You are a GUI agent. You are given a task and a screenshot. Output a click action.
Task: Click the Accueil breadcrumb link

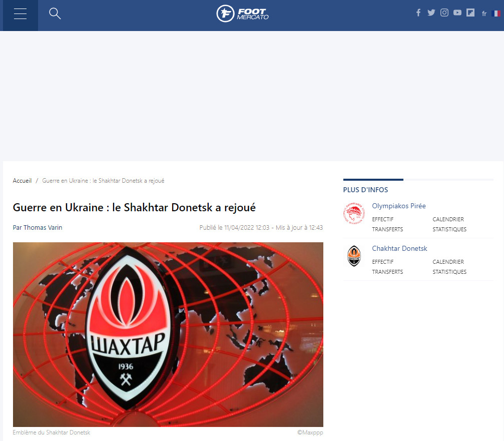click(22, 181)
